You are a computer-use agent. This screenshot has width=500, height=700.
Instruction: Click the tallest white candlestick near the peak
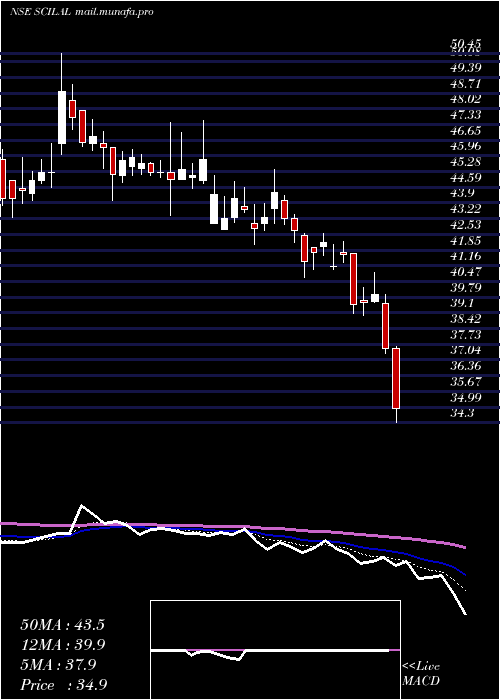[x=62, y=117]
